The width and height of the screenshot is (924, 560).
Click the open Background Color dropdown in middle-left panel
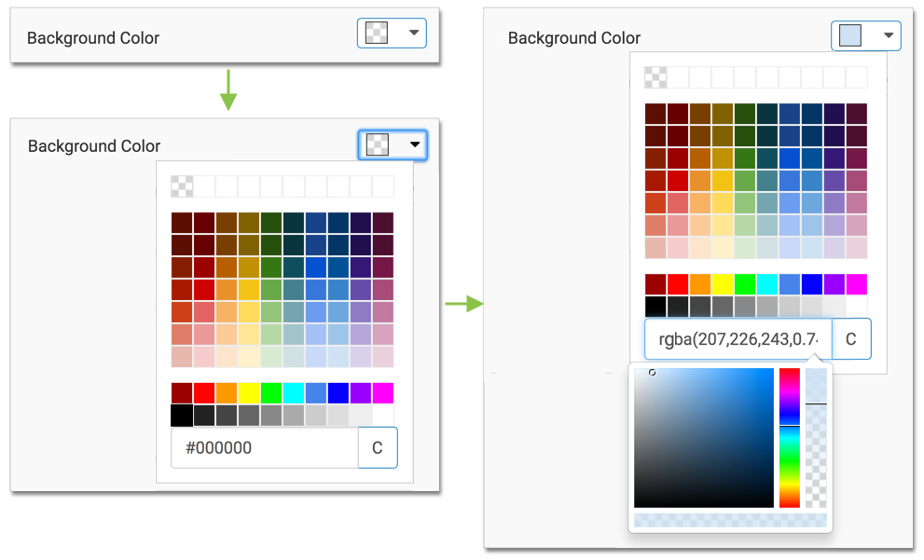click(393, 144)
